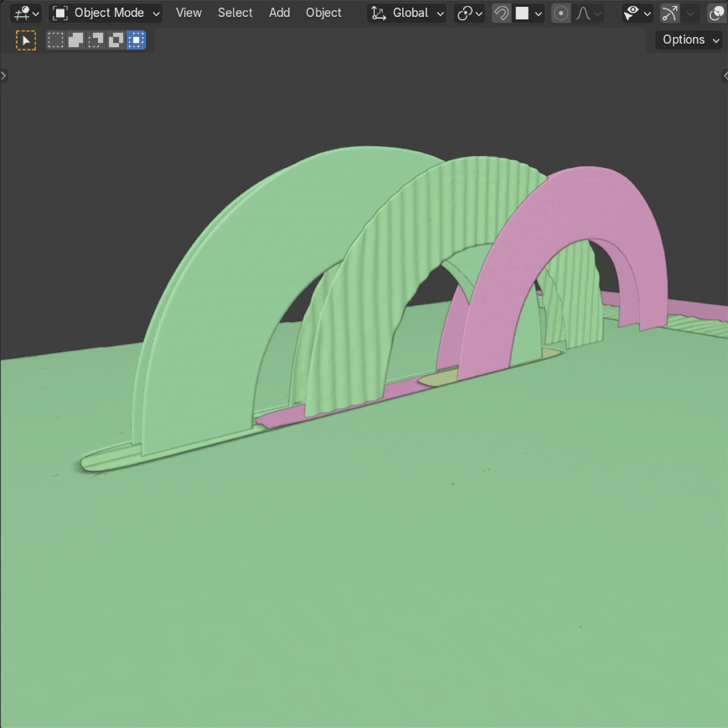728x728 pixels.
Task: Open the Object Mode dropdown
Action: pos(105,13)
